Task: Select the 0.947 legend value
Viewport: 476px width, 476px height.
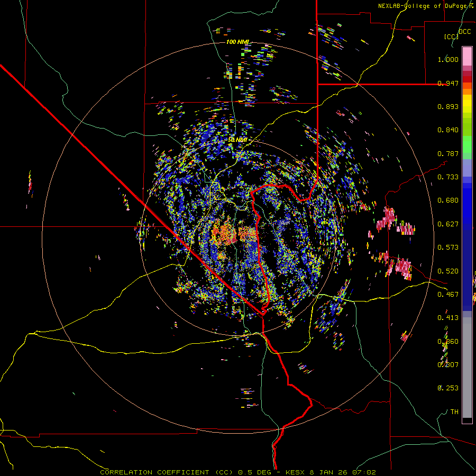Action: point(448,83)
